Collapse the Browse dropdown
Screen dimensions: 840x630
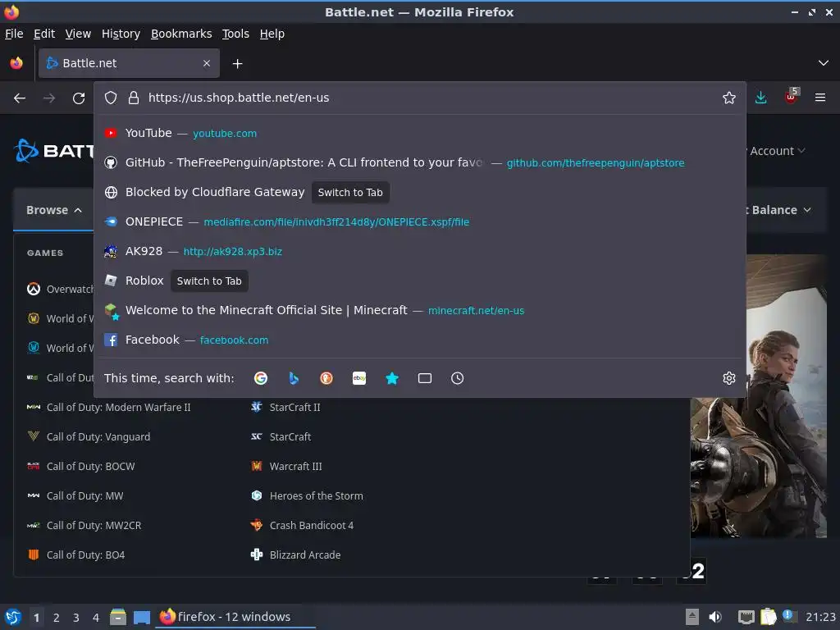click(53, 210)
